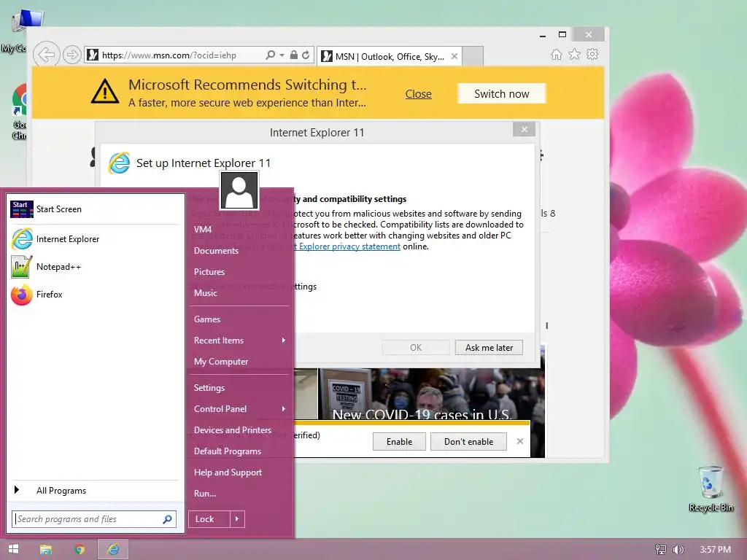The width and height of the screenshot is (747, 560).
Task: Open Start Screen from start menu
Action: pyautogui.click(x=94, y=209)
